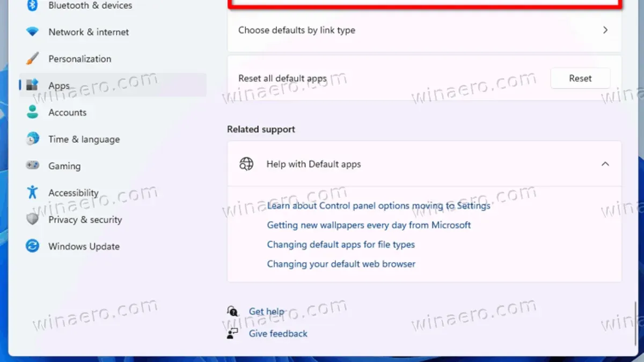The height and width of the screenshot is (362, 644).
Task: Click the Related support heading
Action: coord(261,129)
